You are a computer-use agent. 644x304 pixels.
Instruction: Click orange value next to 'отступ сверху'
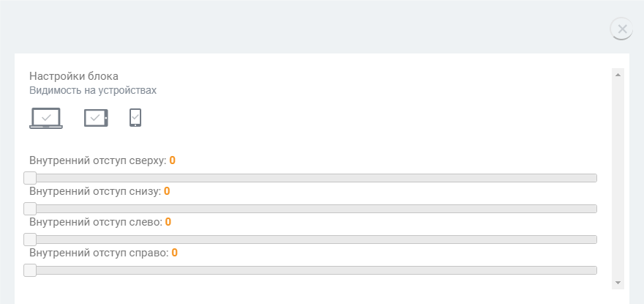(x=173, y=160)
